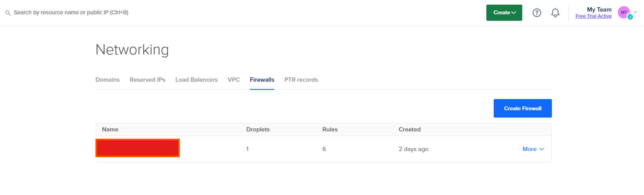The height and width of the screenshot is (195, 644).
Task: Expand the account menu chevron
Action: pyautogui.click(x=636, y=12)
